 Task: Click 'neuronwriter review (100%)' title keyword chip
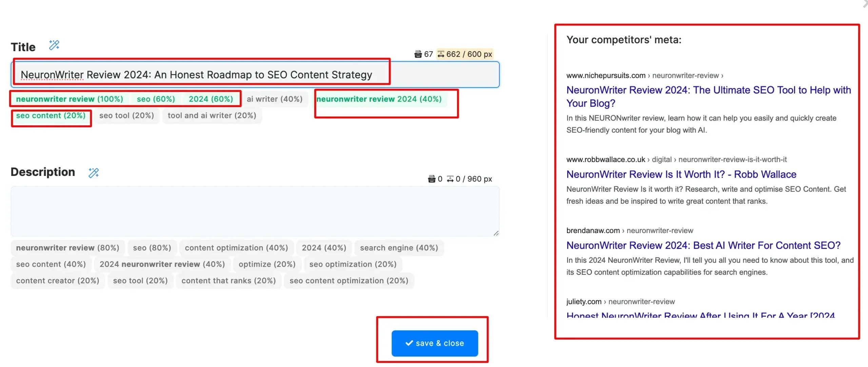70,99
